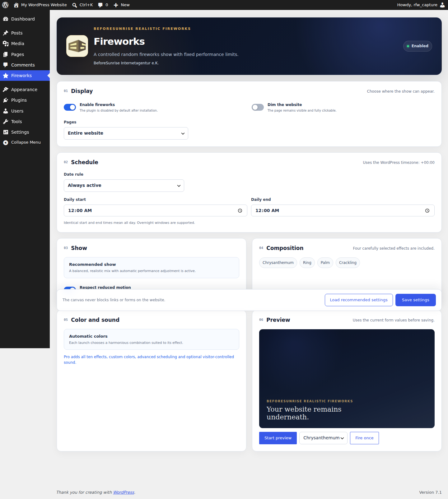Click the Daily start clock icon
Screen dimensions: 448x499
tap(240, 210)
